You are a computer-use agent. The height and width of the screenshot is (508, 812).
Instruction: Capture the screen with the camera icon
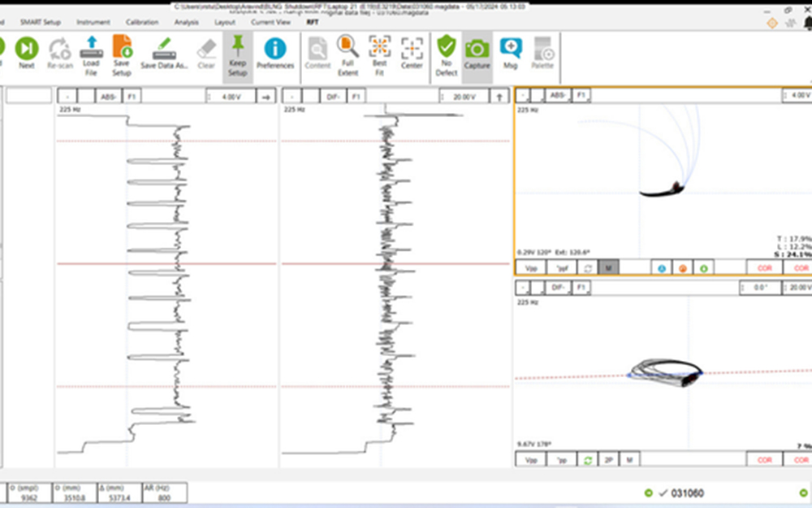point(477,49)
